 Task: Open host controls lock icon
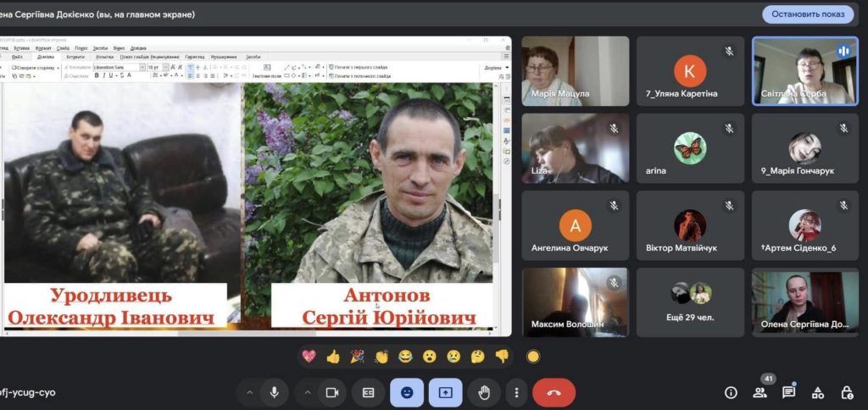847,392
